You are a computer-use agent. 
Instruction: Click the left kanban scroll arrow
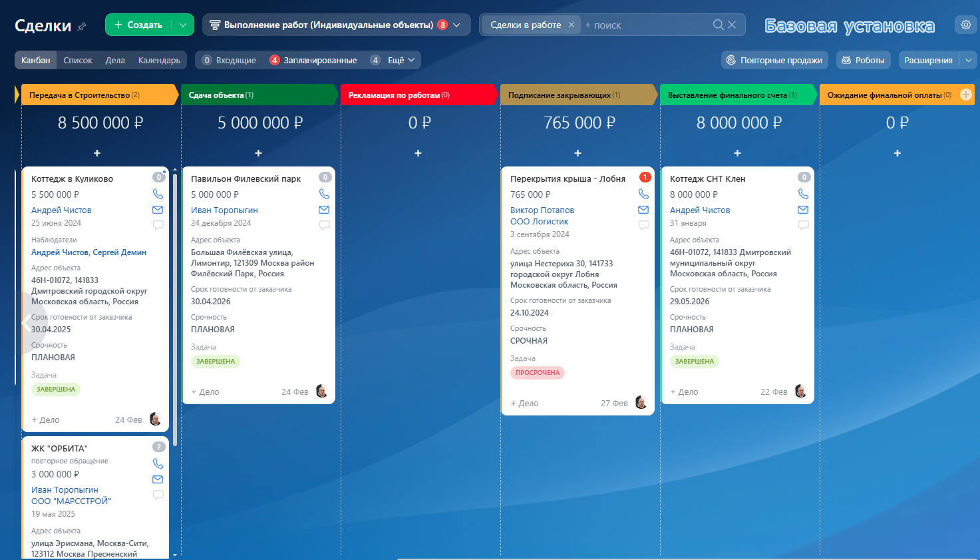coord(25,323)
